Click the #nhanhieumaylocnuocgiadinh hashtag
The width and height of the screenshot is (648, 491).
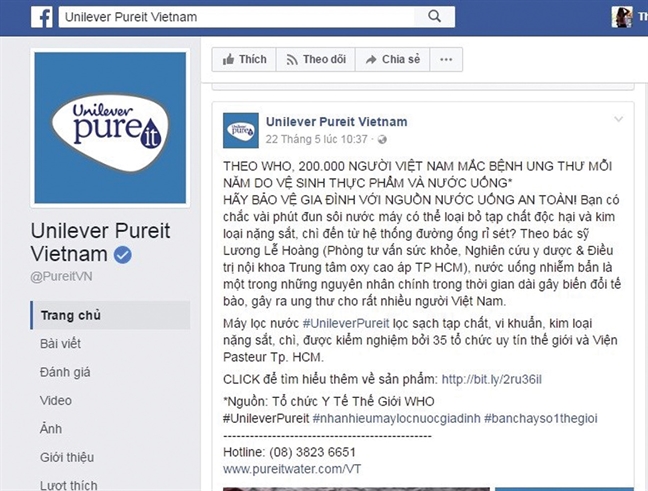point(396,418)
